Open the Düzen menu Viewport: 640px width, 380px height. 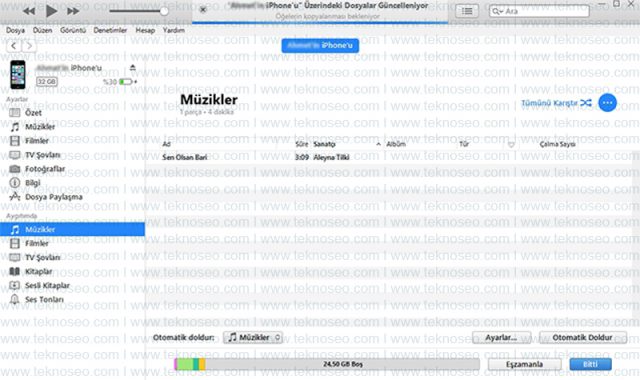click(x=42, y=30)
